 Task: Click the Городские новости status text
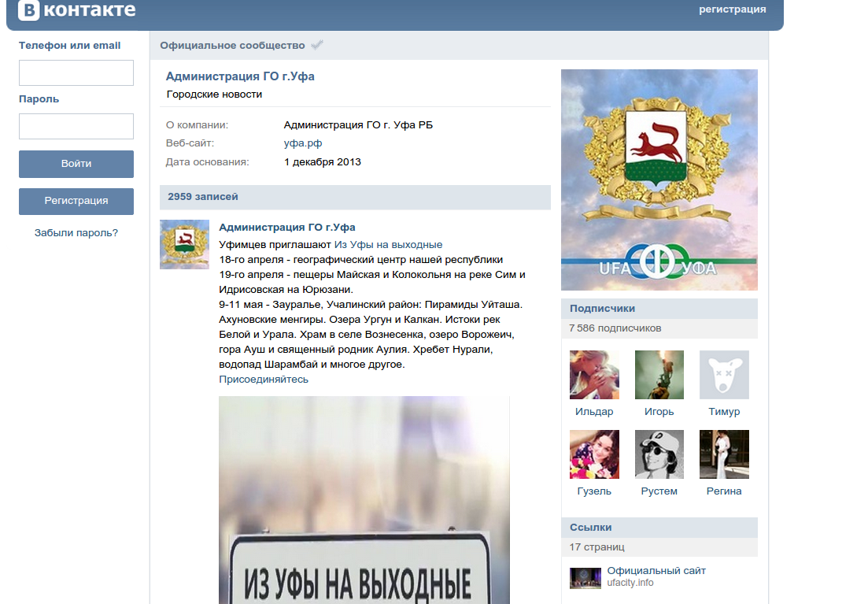214,94
